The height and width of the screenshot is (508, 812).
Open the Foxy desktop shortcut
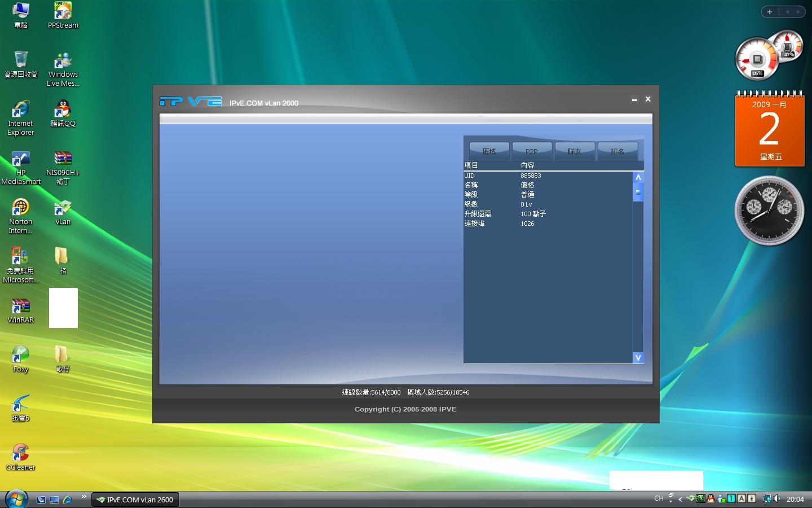tap(20, 359)
